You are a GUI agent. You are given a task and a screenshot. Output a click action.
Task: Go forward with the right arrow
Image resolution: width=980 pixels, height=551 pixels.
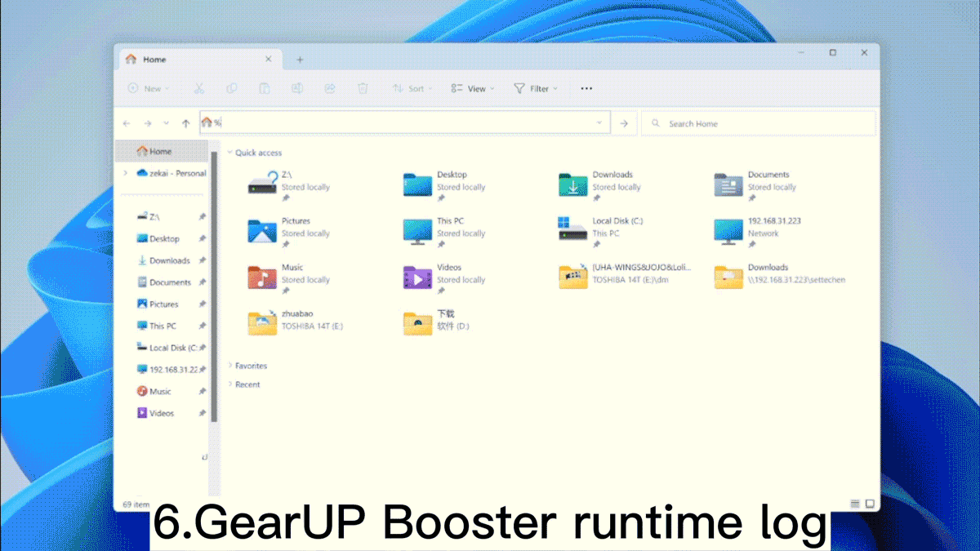pos(147,123)
